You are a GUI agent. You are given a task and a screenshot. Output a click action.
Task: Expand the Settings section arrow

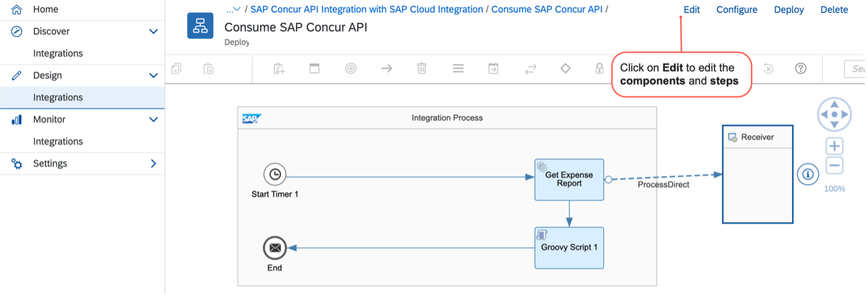153,163
